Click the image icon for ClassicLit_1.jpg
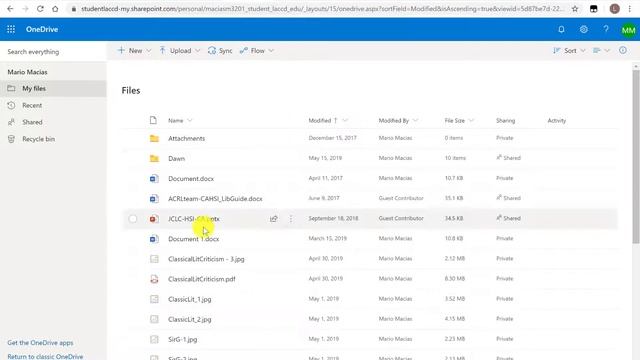The height and width of the screenshot is (360, 640). pyautogui.click(x=154, y=299)
